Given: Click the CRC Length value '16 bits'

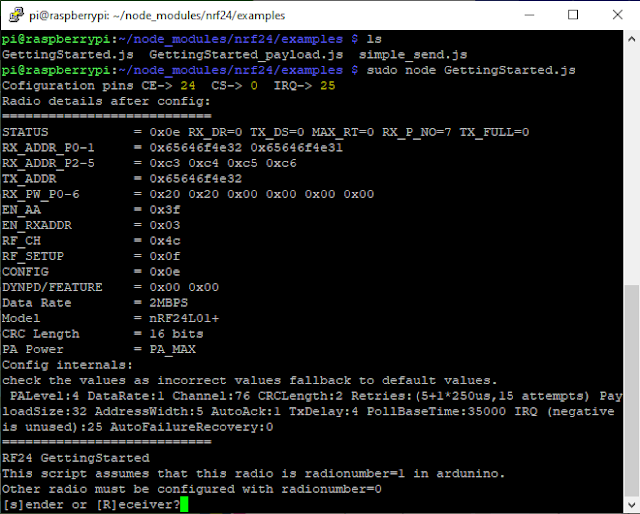Looking at the screenshot, I should coord(176,334).
